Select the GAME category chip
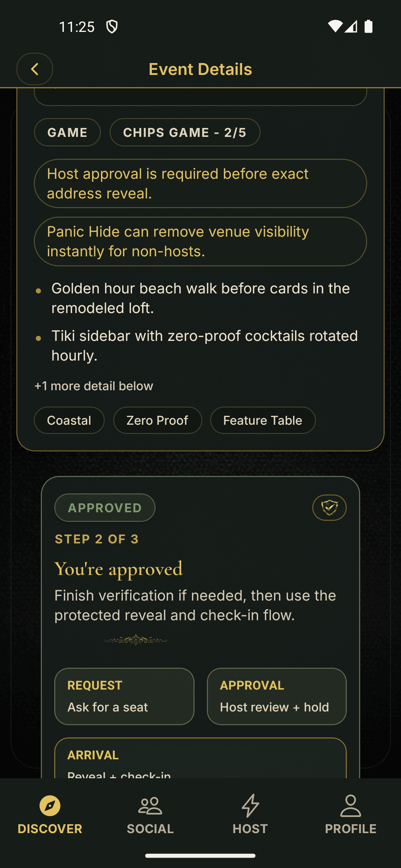 [x=67, y=132]
